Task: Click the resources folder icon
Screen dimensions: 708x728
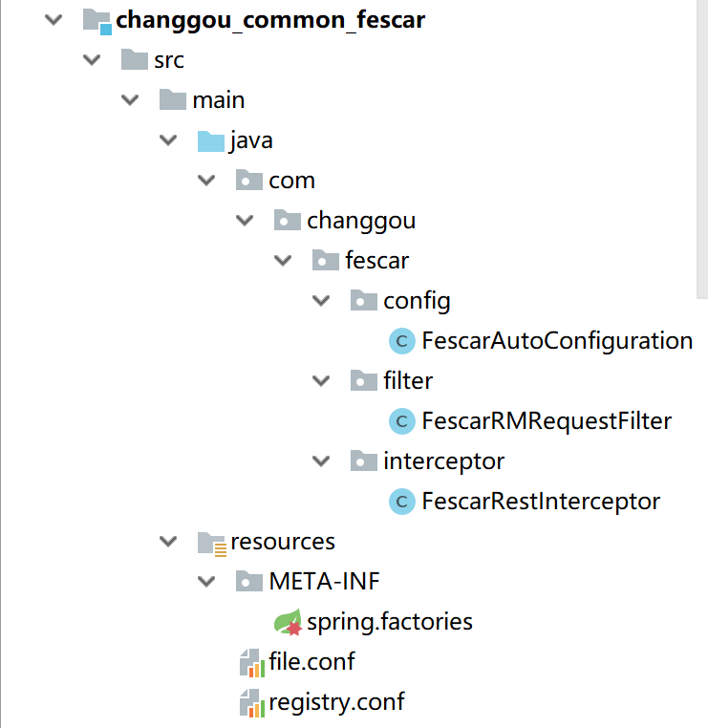Action: (x=212, y=544)
